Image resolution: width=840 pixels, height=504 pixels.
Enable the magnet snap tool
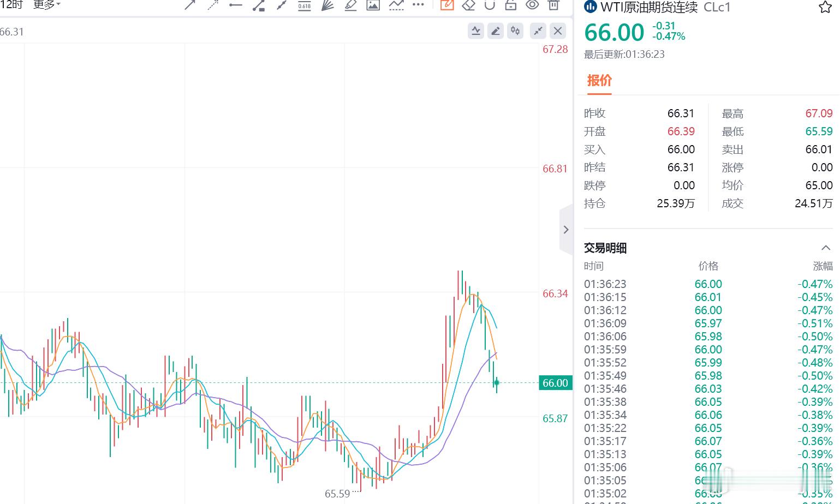490,5
